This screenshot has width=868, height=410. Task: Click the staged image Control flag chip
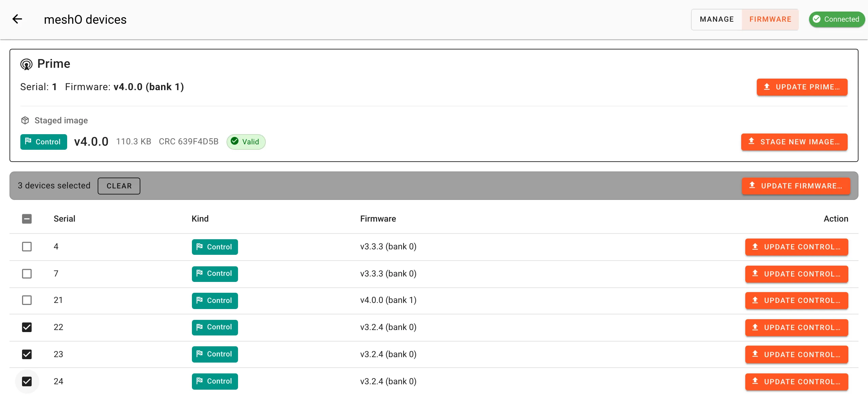[x=44, y=142]
